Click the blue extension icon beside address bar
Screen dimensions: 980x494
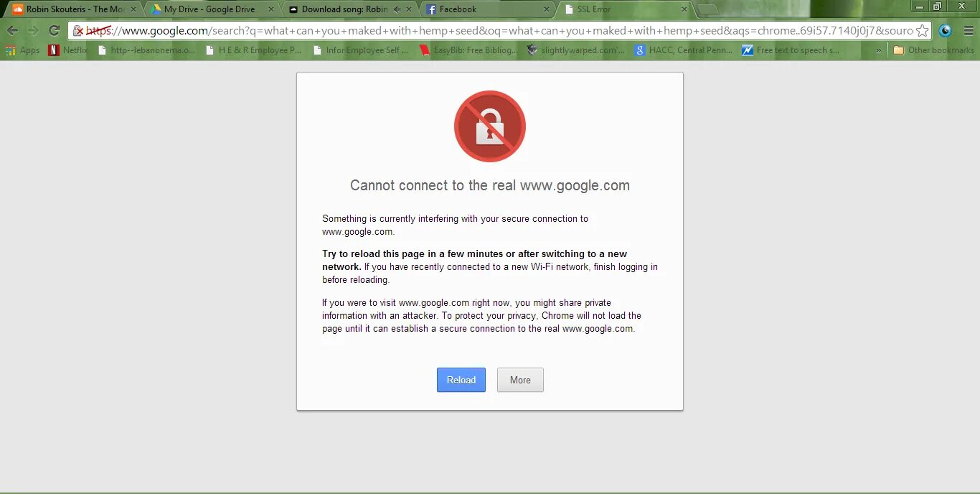946,31
